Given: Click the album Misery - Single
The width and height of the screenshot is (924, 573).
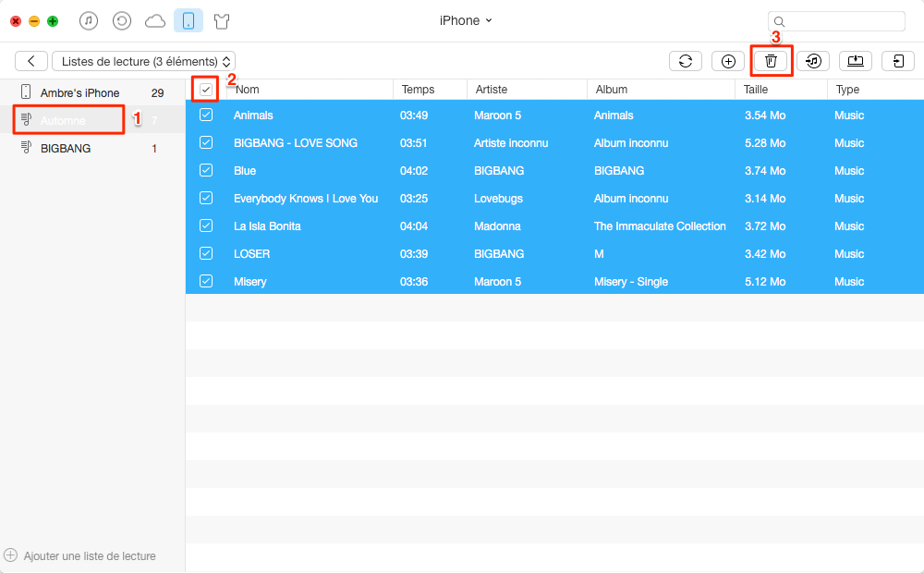Looking at the screenshot, I should pos(631,282).
